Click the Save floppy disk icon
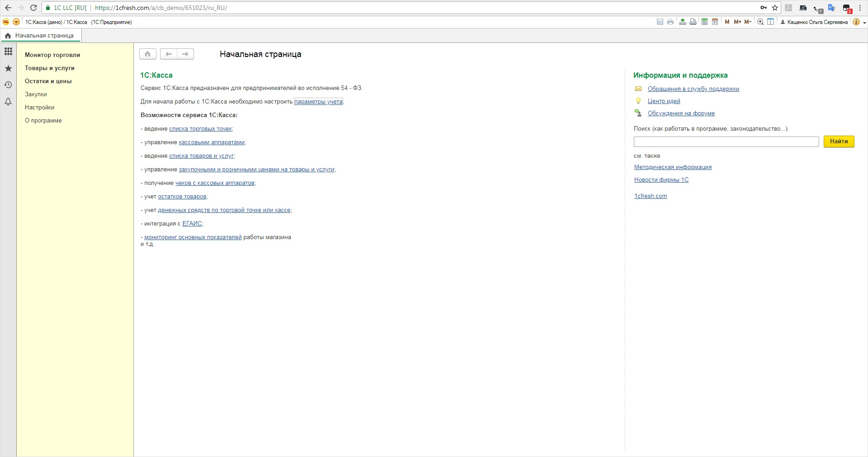The image size is (868, 457). pos(660,22)
